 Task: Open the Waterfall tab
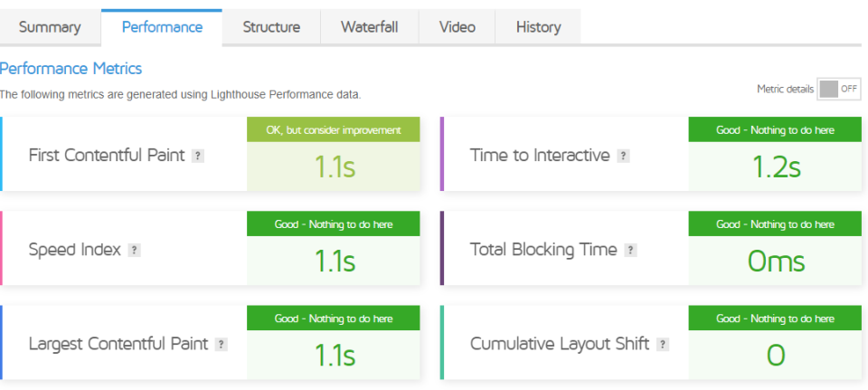pyautogui.click(x=369, y=27)
